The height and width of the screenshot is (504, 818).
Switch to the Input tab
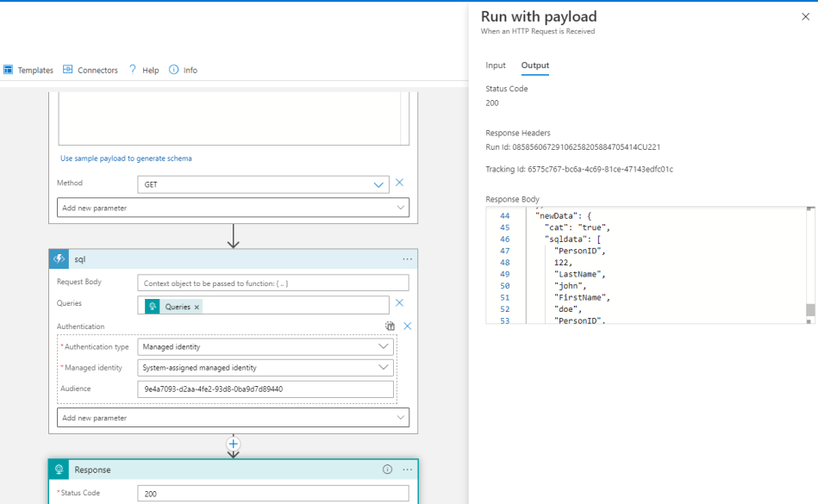496,65
